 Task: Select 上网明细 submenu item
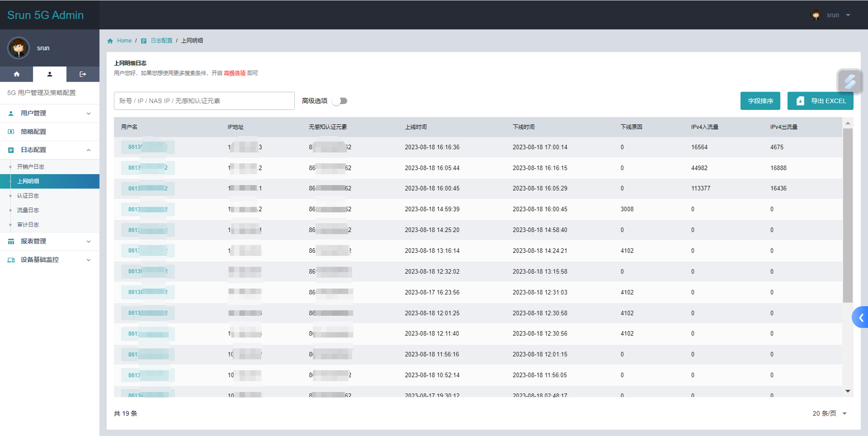tap(50, 181)
